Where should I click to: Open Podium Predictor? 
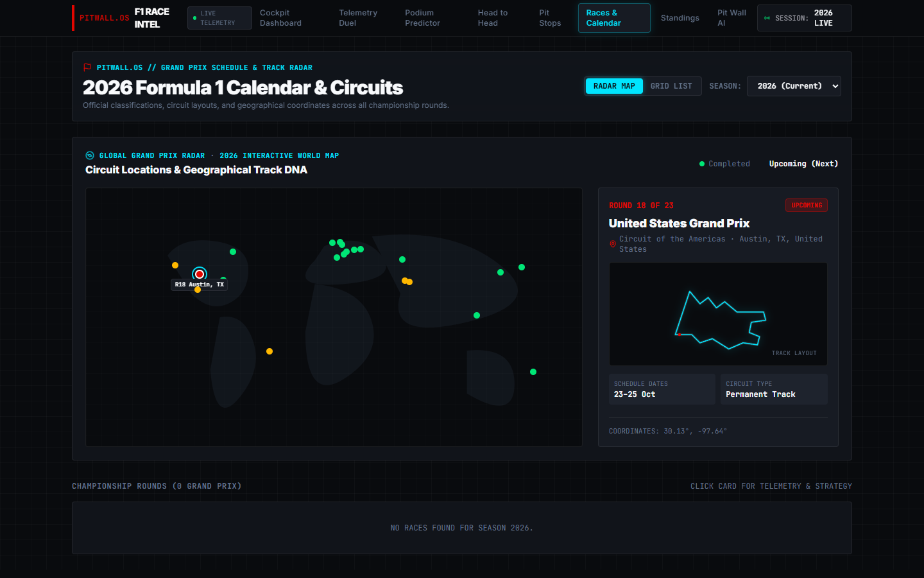pyautogui.click(x=422, y=18)
